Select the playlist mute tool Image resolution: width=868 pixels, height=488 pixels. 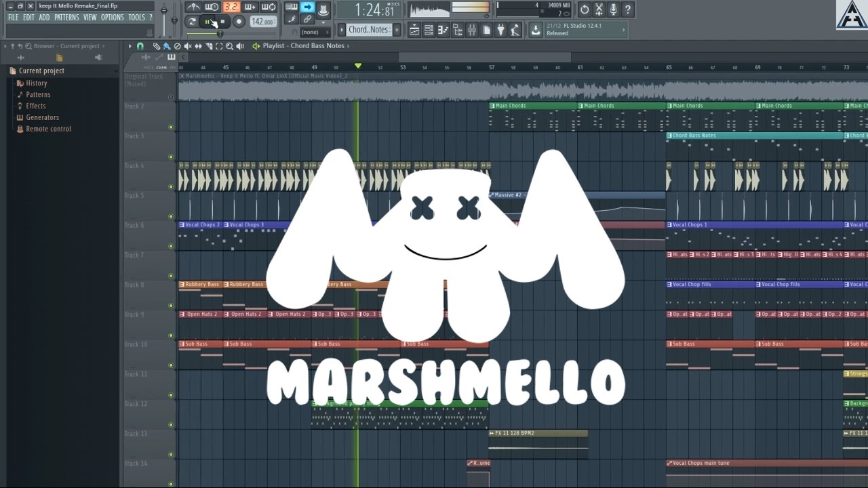[187, 46]
